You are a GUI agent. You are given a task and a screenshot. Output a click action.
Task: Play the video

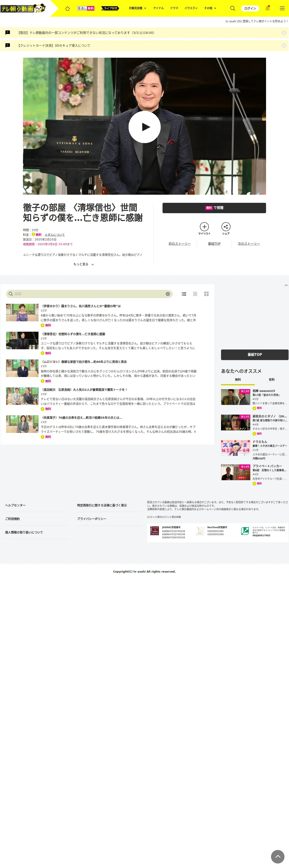[144, 127]
